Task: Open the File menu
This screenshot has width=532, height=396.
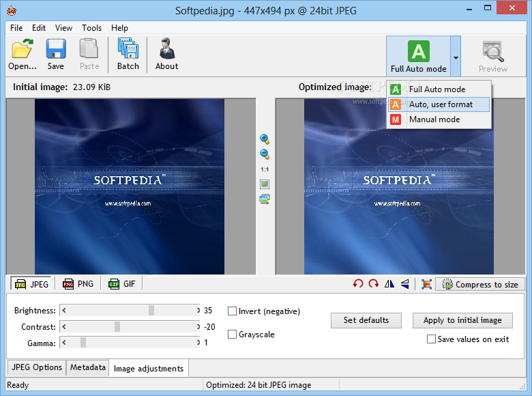Action: [16, 28]
